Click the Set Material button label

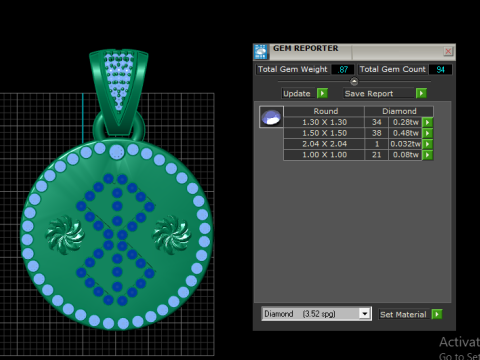[403, 314]
